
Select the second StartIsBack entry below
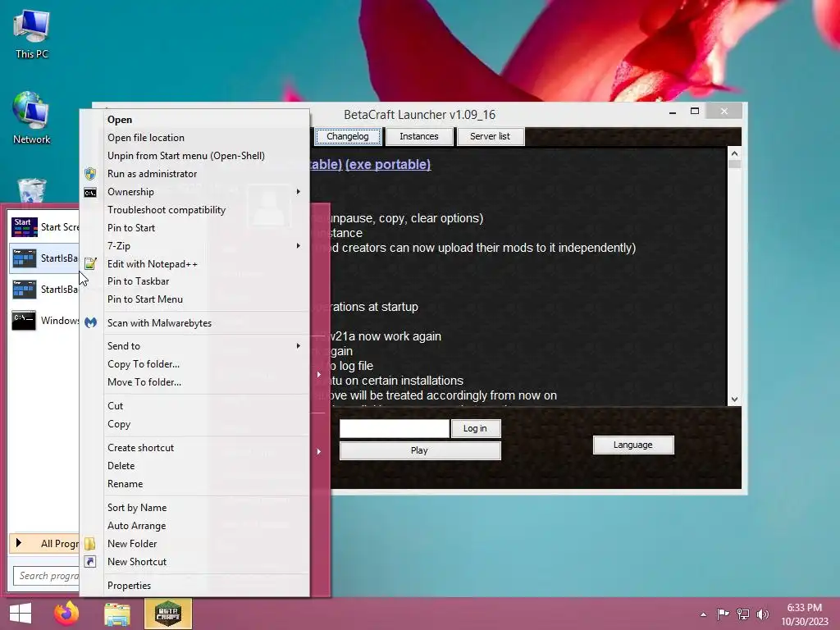click(44, 290)
